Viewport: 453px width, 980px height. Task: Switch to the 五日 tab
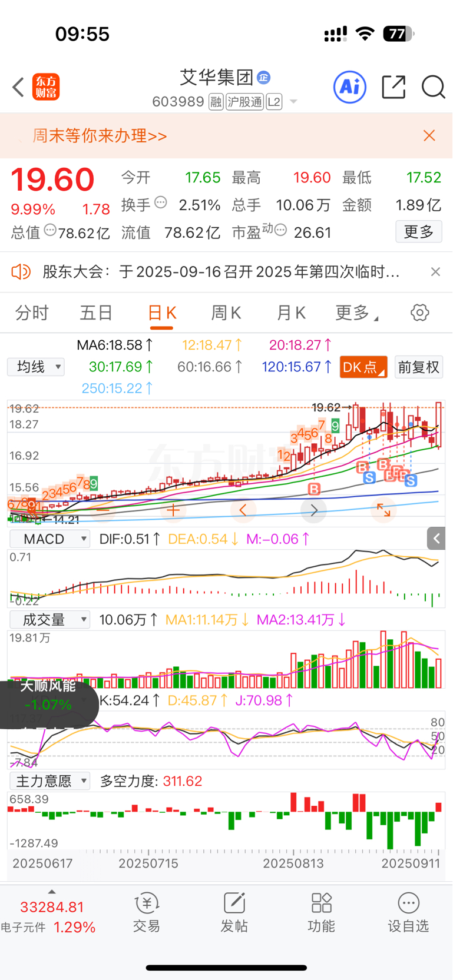[x=96, y=313]
